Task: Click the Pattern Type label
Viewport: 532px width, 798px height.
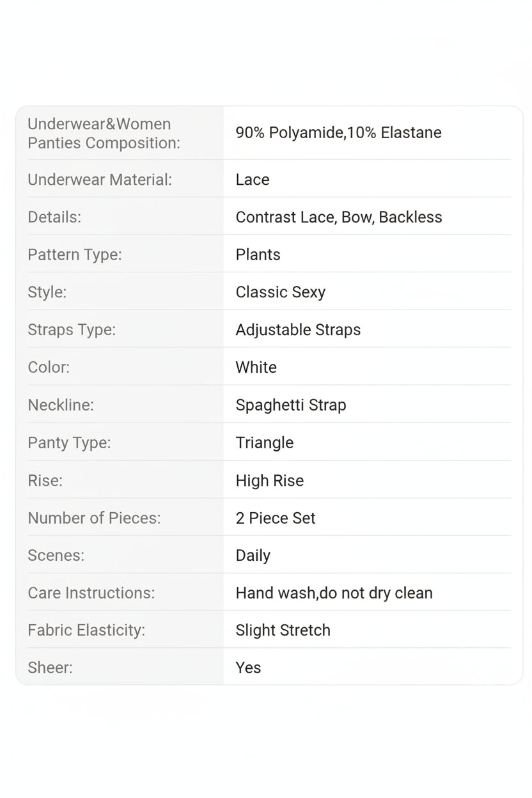Action: pyautogui.click(x=75, y=254)
